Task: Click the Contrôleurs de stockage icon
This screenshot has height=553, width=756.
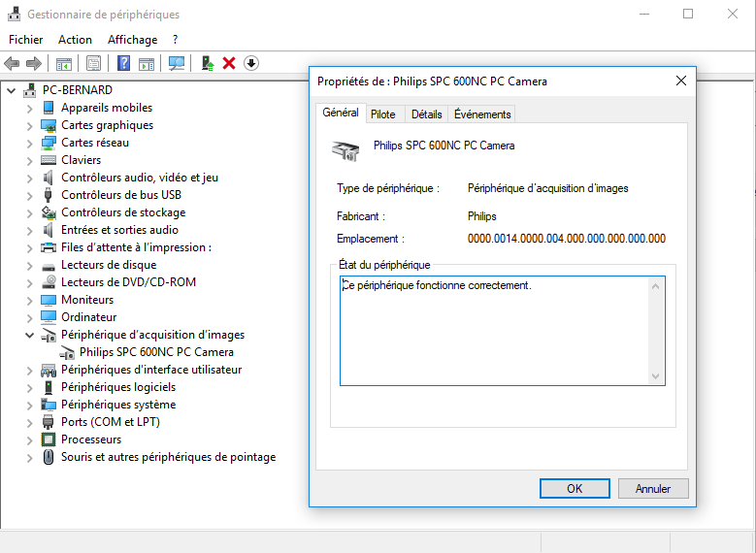Action: click(x=49, y=212)
